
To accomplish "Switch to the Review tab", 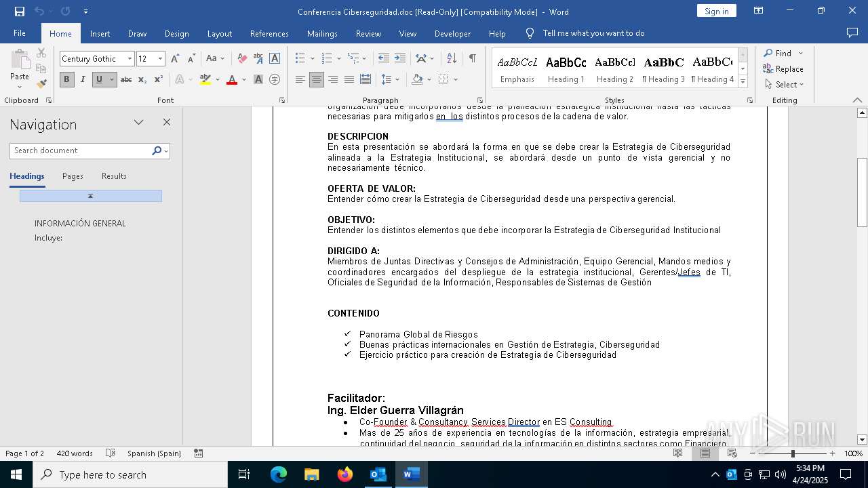I will tap(368, 33).
